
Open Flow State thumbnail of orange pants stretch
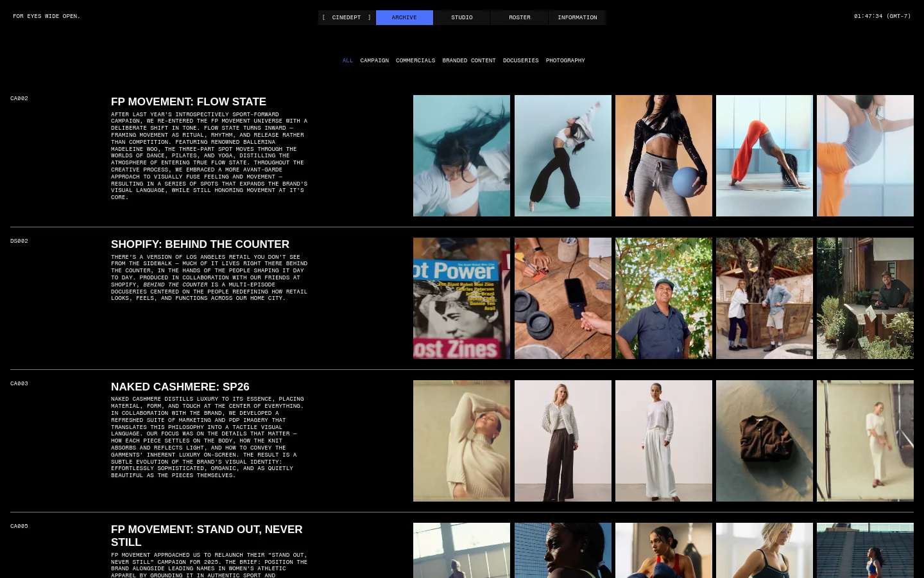point(865,155)
